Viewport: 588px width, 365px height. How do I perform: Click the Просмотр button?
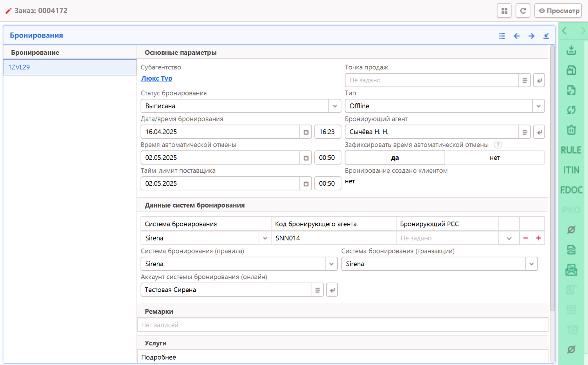click(558, 11)
